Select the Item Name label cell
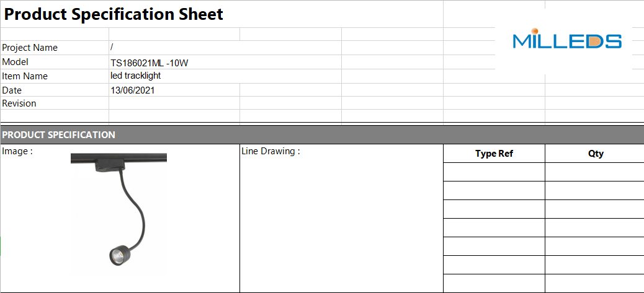 pyautogui.click(x=54, y=76)
